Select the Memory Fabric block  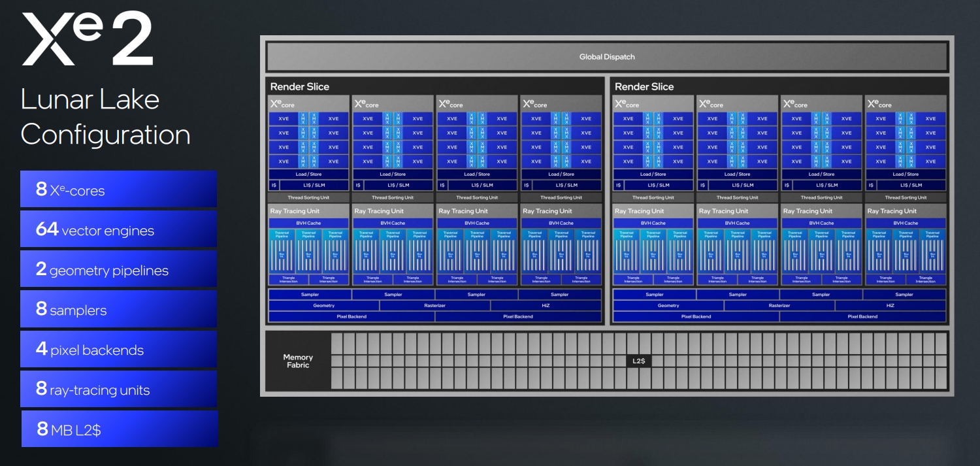(298, 361)
